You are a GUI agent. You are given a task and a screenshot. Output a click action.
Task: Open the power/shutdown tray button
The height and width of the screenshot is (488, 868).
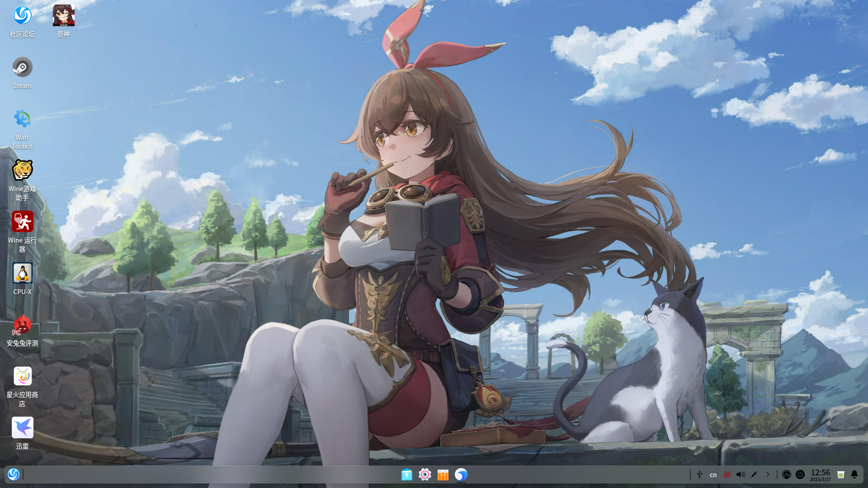[x=800, y=474]
